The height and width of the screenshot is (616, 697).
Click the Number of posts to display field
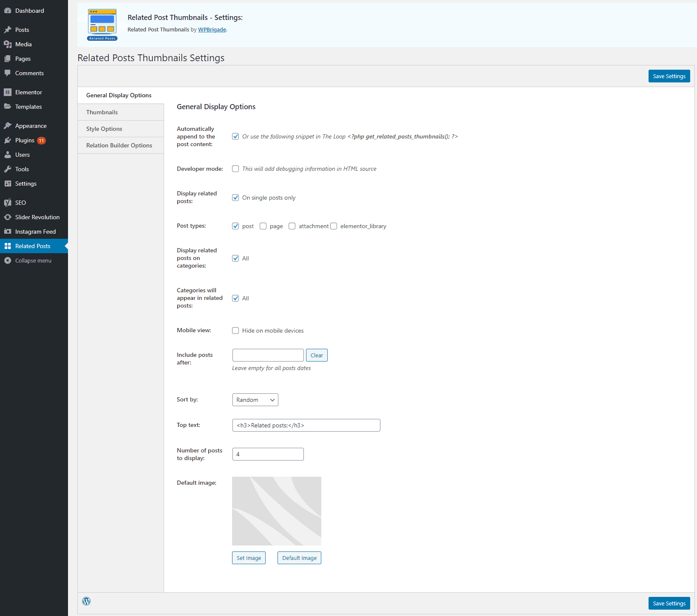[x=268, y=454]
